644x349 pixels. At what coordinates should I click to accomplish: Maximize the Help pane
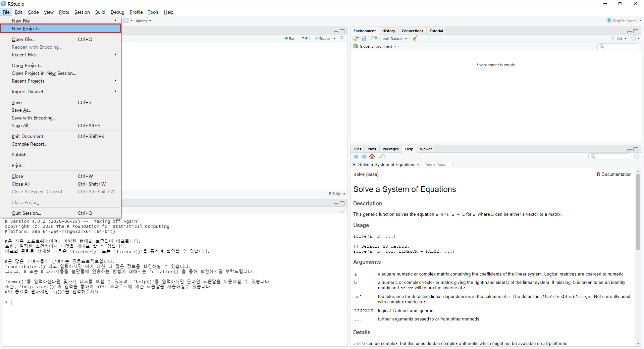(636, 149)
